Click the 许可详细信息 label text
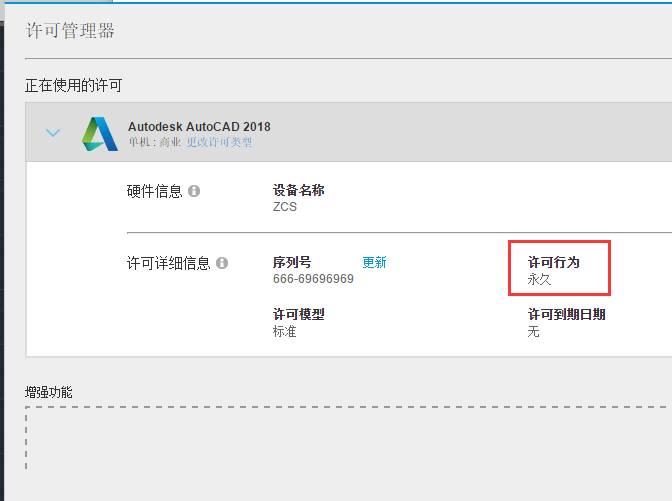Screen dimensions: 672x501 tap(169, 263)
